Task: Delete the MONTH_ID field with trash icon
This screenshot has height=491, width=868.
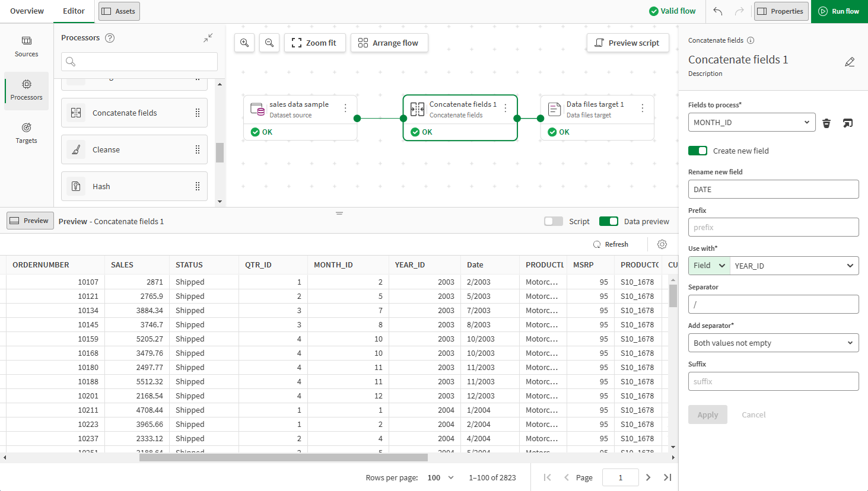Action: pos(826,123)
